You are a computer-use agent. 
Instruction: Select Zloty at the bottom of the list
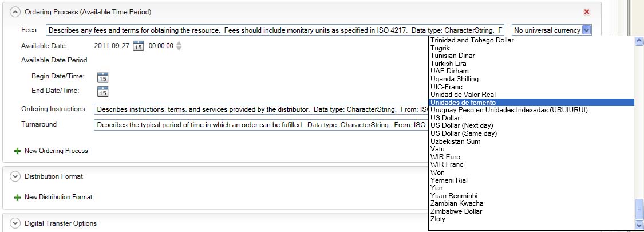(438, 219)
